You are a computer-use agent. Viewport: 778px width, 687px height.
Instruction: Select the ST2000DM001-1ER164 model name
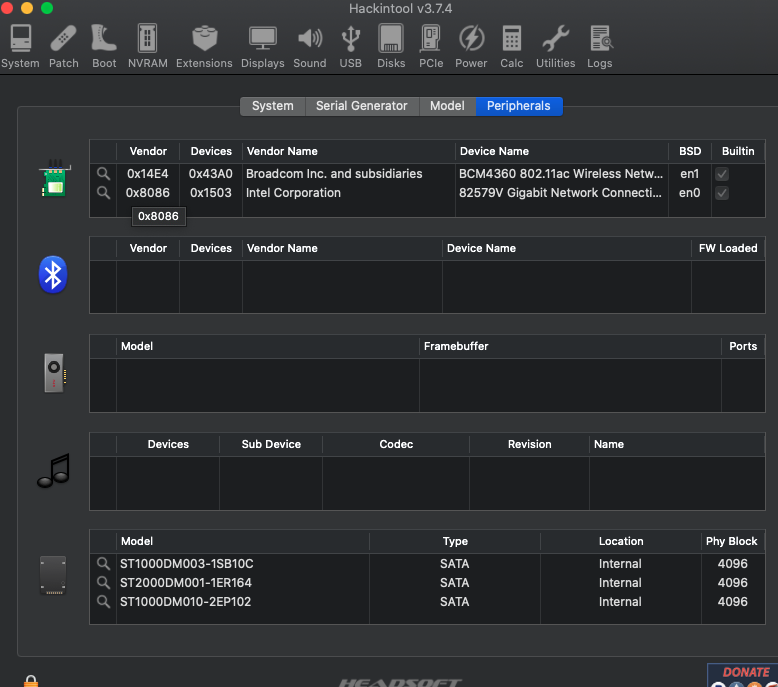(186, 582)
